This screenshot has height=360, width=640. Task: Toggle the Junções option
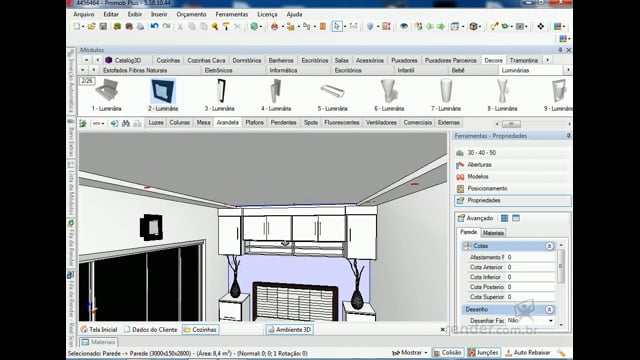click(483, 353)
